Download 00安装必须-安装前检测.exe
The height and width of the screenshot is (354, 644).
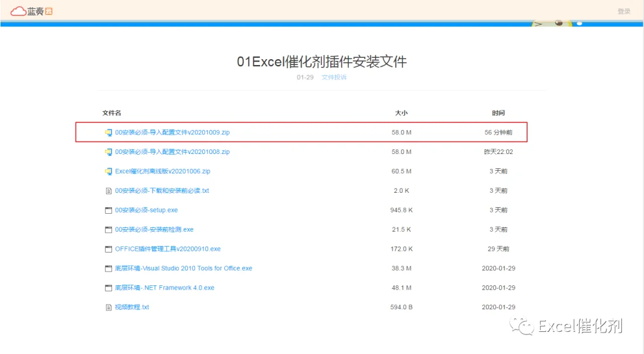pos(154,229)
